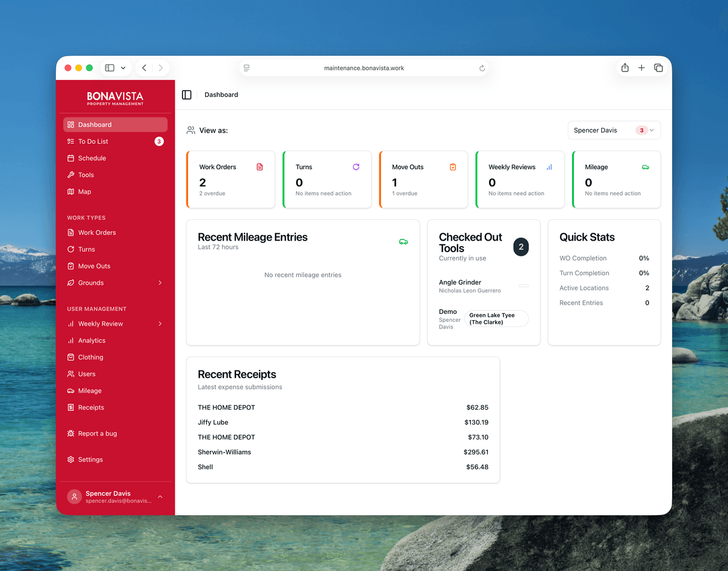This screenshot has width=728, height=571.
Task: Click the Report a bug icon
Action: [70, 433]
